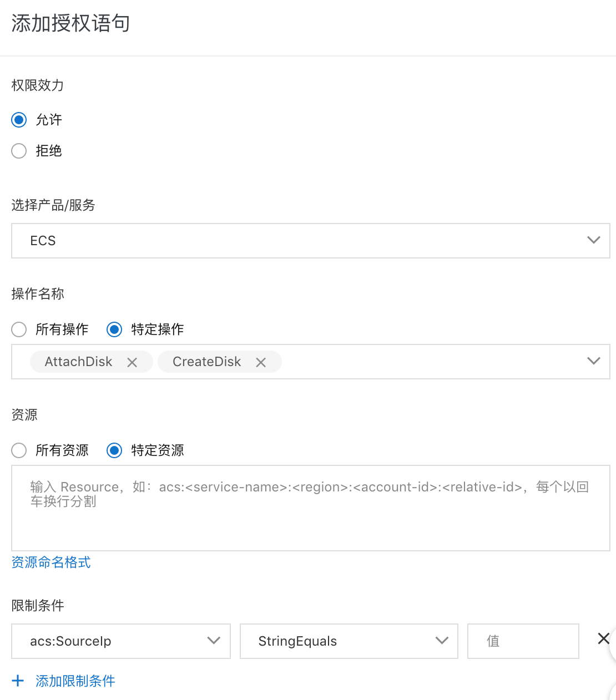Click the 添加限制条件 link
This screenshot has height=700, width=616.
pyautogui.click(x=75, y=681)
